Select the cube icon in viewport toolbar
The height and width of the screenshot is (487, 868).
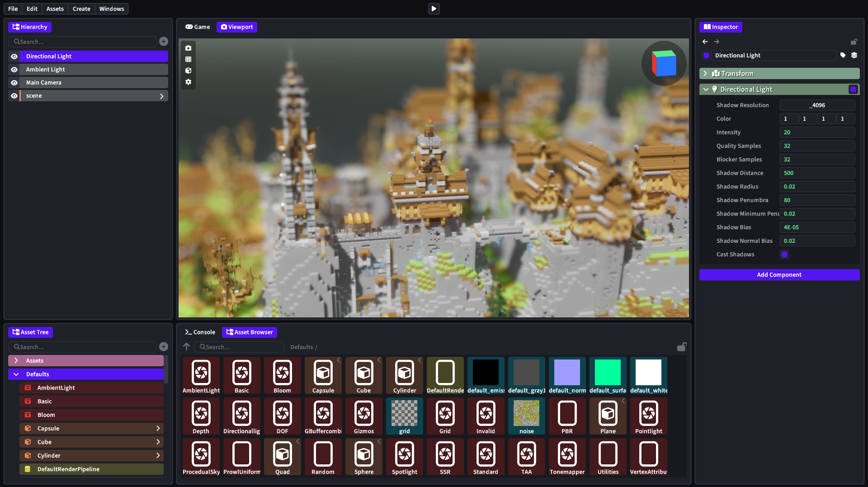[188, 71]
